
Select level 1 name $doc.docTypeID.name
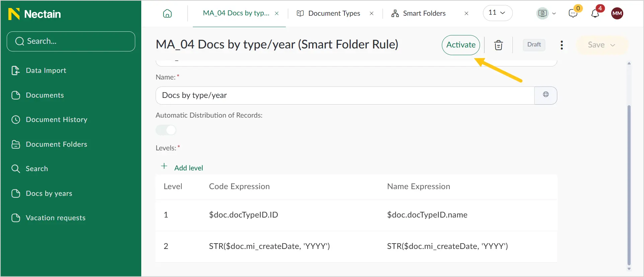point(427,215)
